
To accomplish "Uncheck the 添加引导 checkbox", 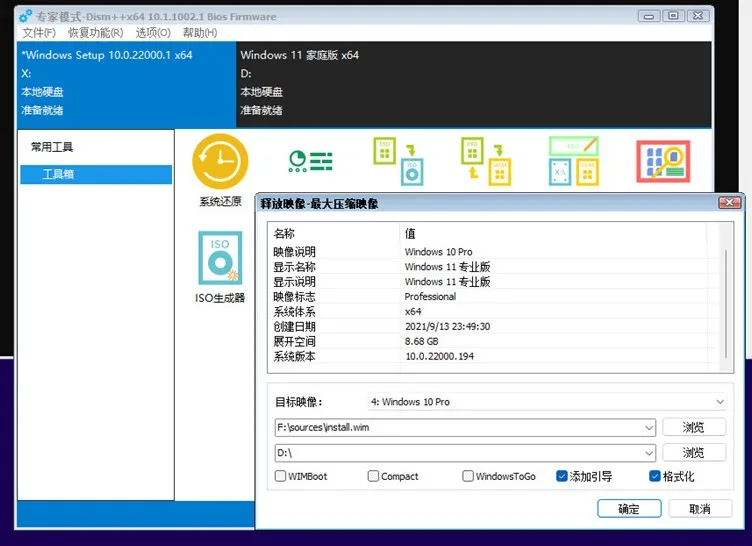I will pos(562,476).
